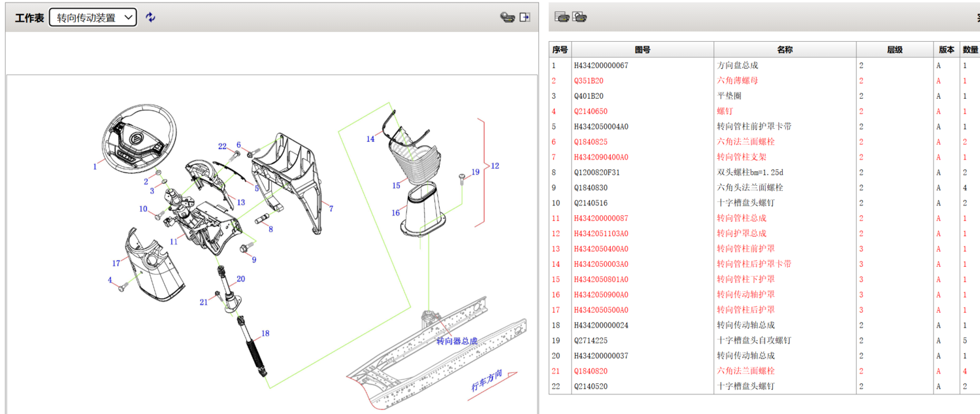
Task: Select part number Q351B20 in table
Action: coord(589,81)
